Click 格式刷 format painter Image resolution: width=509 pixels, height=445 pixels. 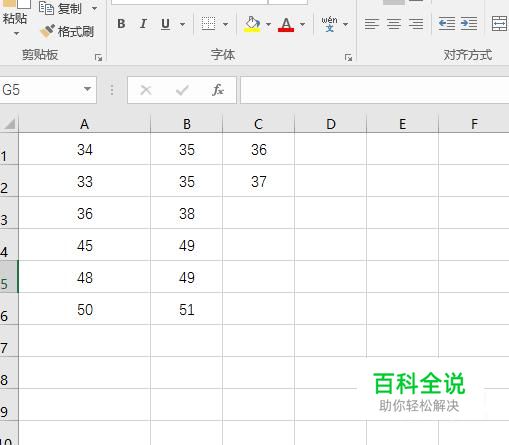[67, 32]
